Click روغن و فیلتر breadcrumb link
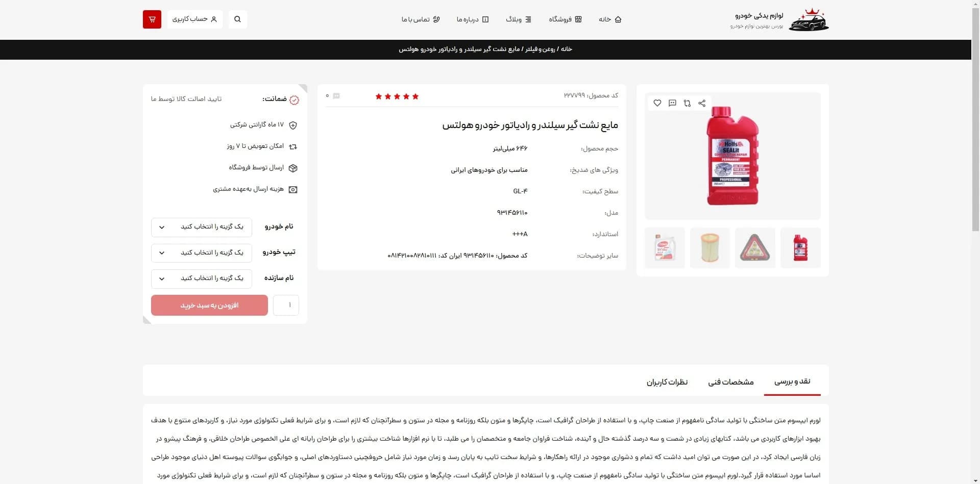The height and width of the screenshot is (484, 980). pos(540,49)
